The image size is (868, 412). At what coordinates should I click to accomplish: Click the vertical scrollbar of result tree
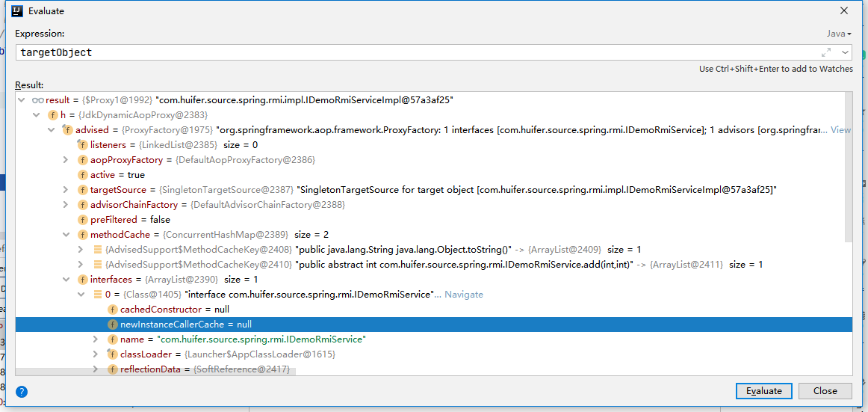tap(849, 166)
